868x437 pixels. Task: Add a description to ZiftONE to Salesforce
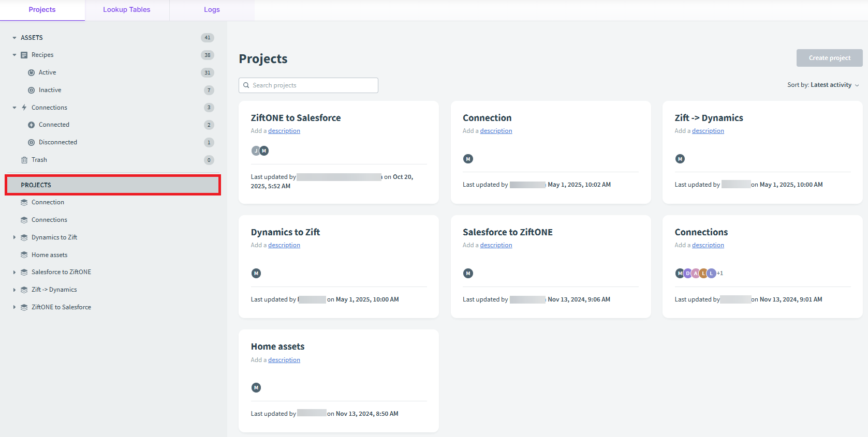coord(284,131)
